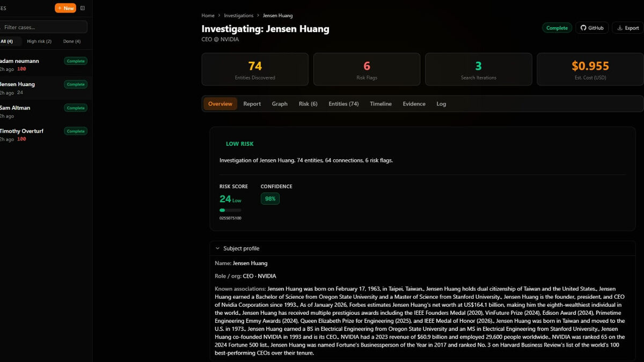
Task: Click the investigation summary sentence
Action: click(x=306, y=160)
